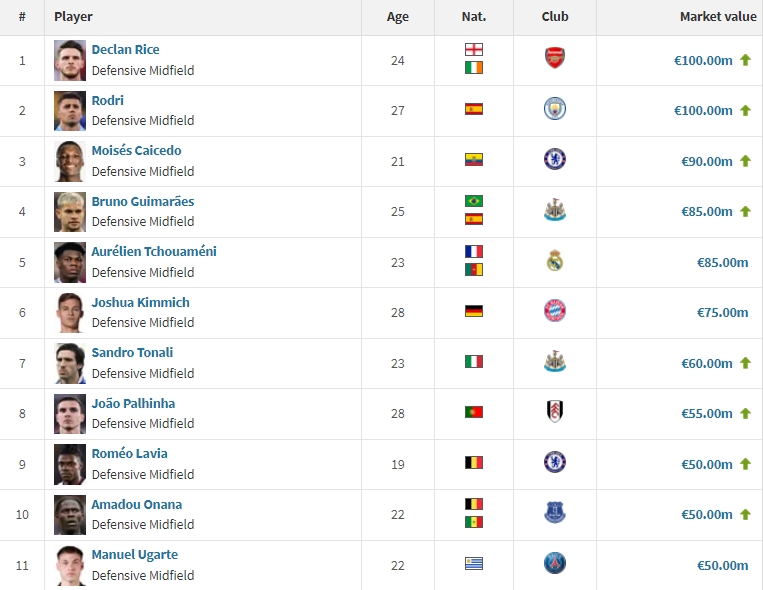This screenshot has width=763, height=590.
Task: Open the Fulham crest in Palhinha's row
Action: point(555,411)
